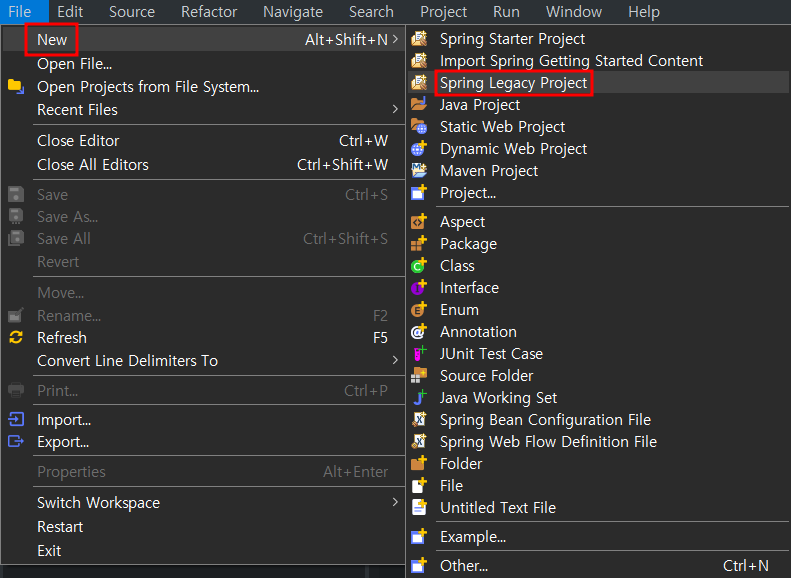Image resolution: width=791 pixels, height=578 pixels.
Task: Expand Convert Line Delimiters To arrow
Action: click(395, 360)
